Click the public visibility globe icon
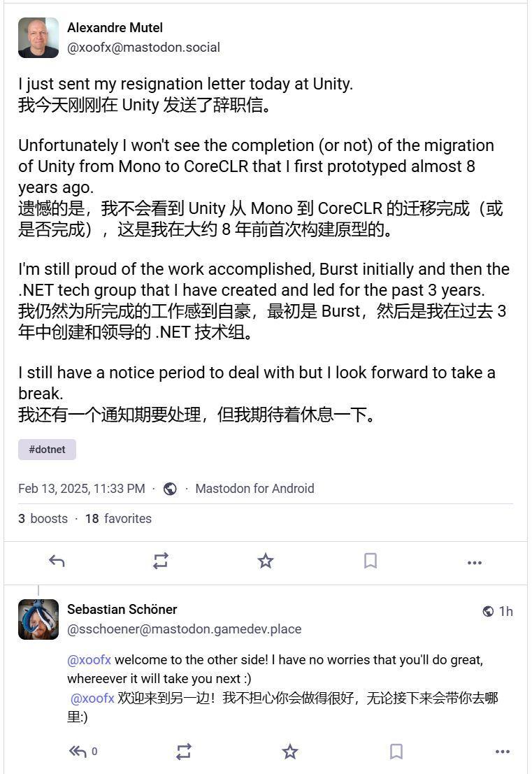The height and width of the screenshot is (774, 532). (171, 489)
